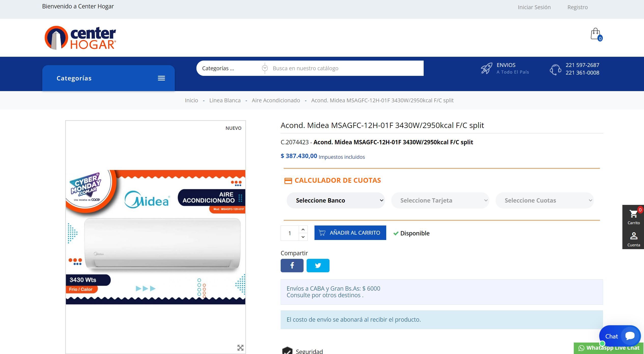Open the Seleccione Cuotas dropdown
The image size is (644, 354).
click(x=545, y=200)
